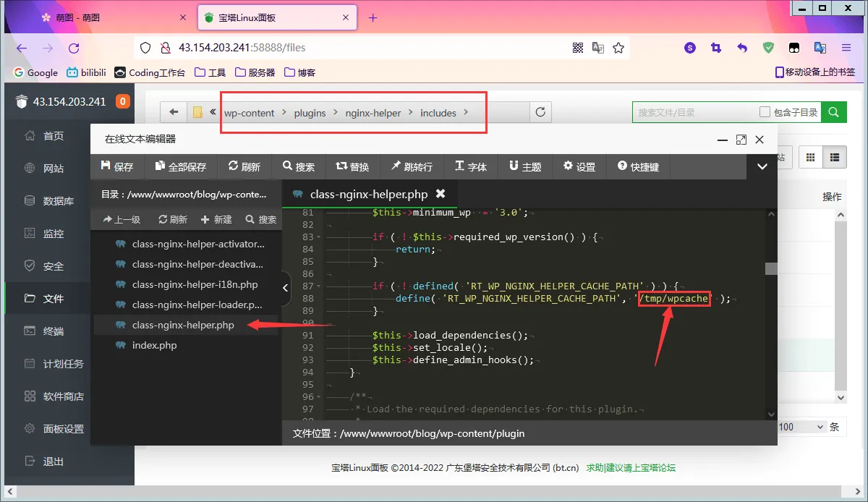Open a new browser tab

pos(373,17)
